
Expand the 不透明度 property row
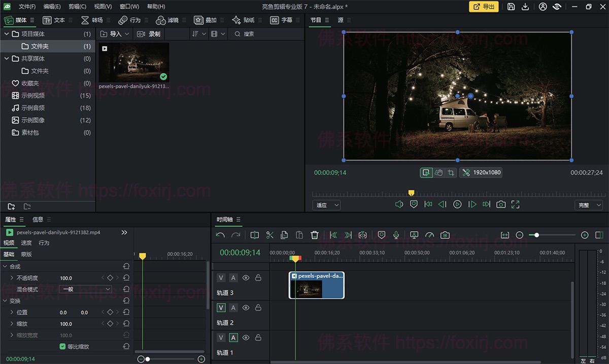coord(12,278)
